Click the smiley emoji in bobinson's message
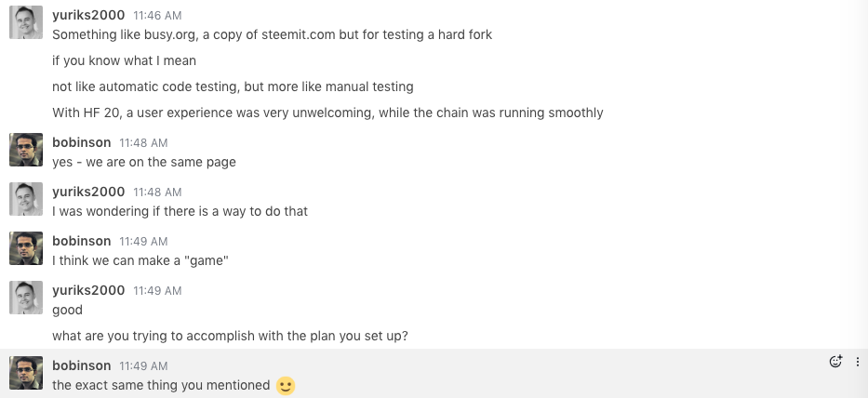Image resolution: width=868 pixels, height=398 pixels. (286, 385)
